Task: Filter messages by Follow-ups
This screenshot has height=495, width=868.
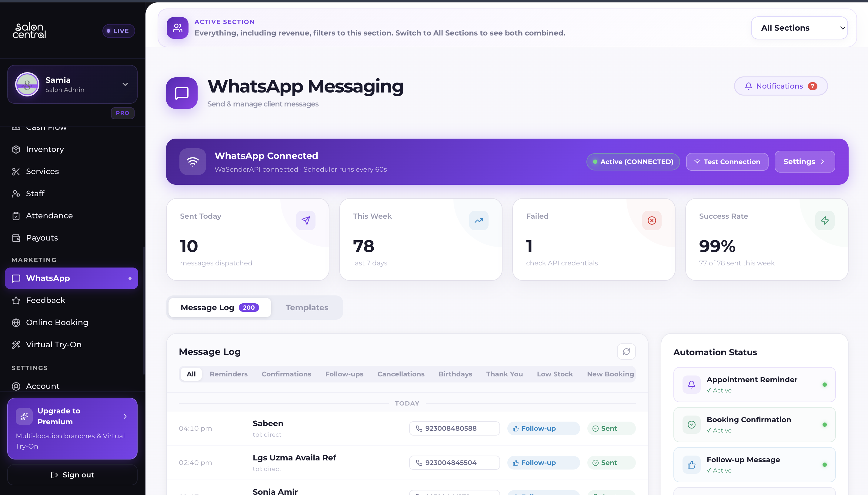Action: (344, 374)
